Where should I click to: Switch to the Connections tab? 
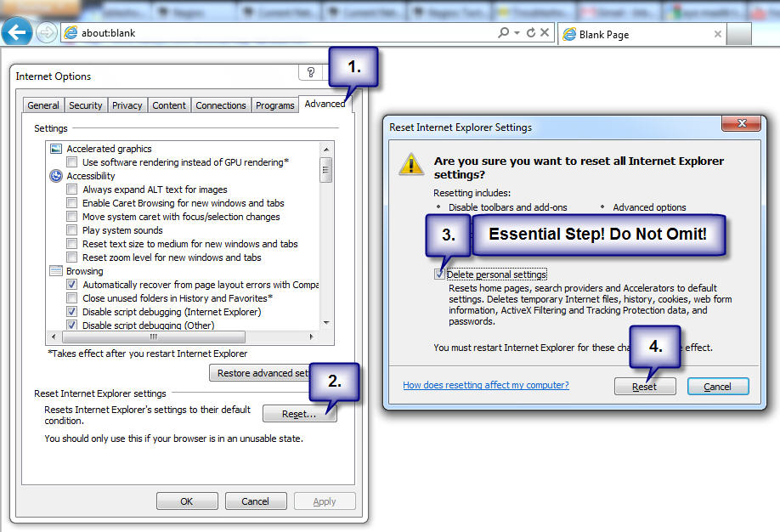pyautogui.click(x=220, y=105)
